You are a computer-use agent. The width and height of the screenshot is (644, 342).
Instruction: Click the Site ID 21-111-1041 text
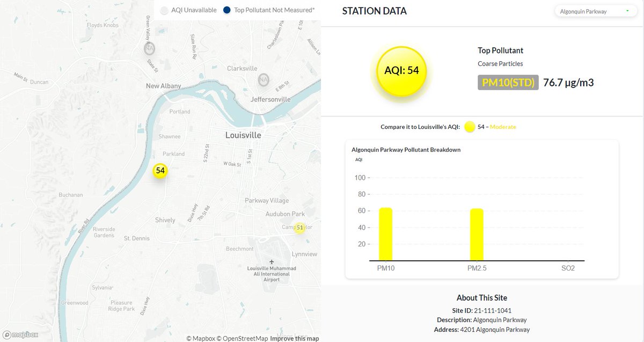pos(482,310)
